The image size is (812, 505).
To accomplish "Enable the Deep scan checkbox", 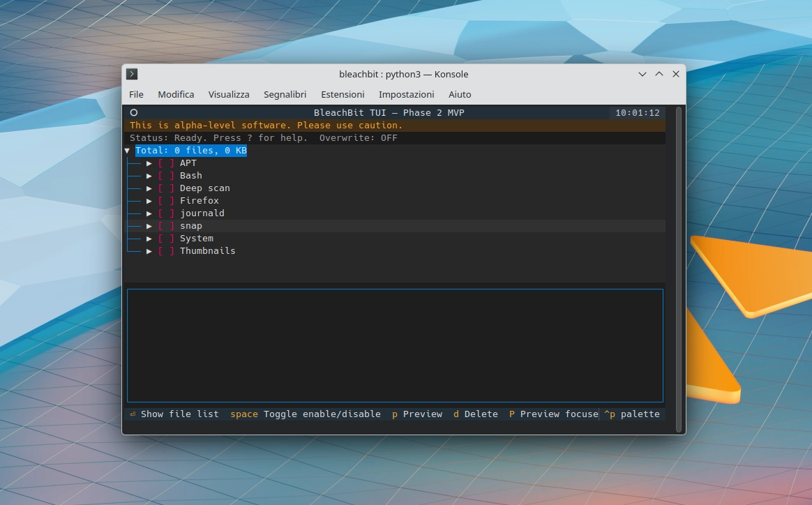I will [x=166, y=188].
